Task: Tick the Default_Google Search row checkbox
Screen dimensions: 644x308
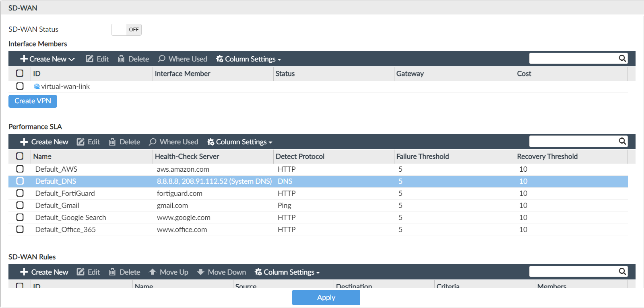Action: [20, 217]
